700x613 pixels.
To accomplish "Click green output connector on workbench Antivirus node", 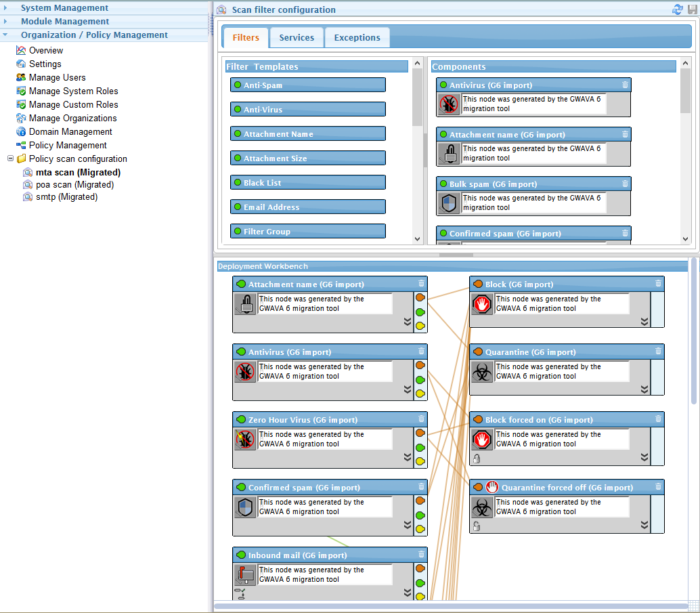I will click(420, 380).
